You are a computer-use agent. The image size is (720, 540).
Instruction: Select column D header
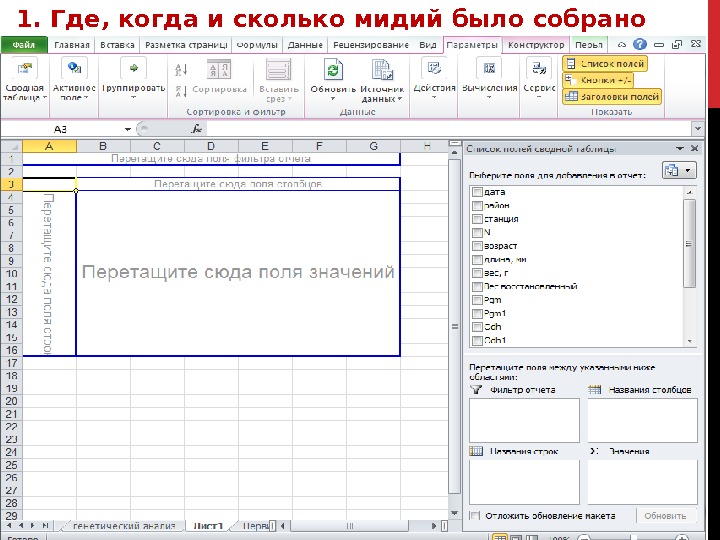pos(211,146)
